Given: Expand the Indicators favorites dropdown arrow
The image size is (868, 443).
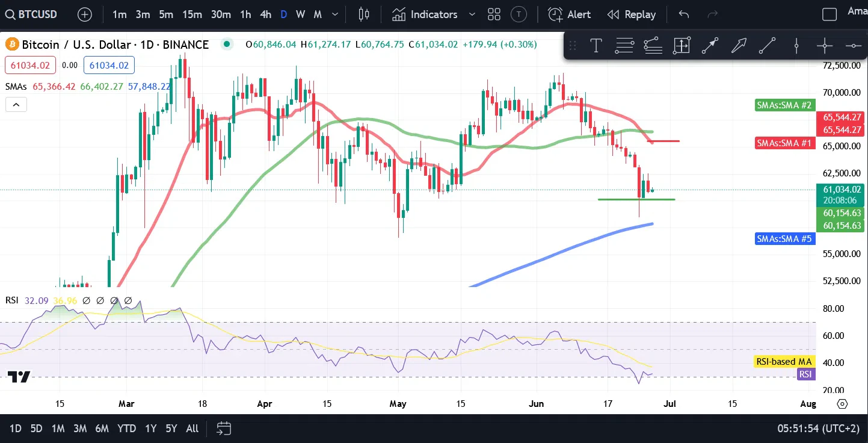Looking at the screenshot, I should click(x=472, y=14).
